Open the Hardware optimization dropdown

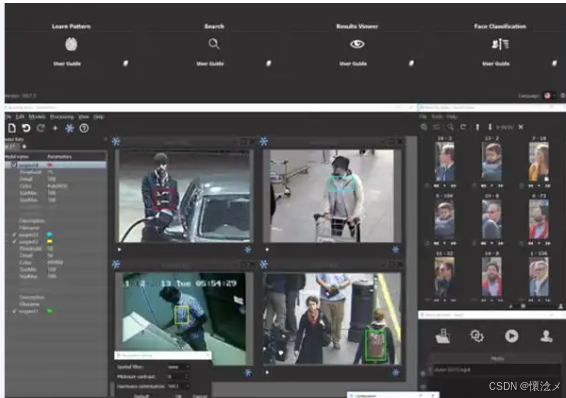[178, 386]
